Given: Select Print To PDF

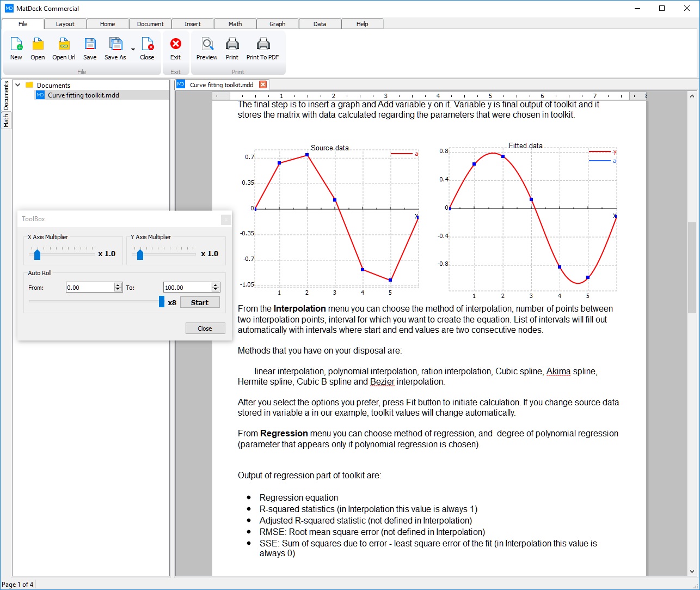Looking at the screenshot, I should 263,48.
